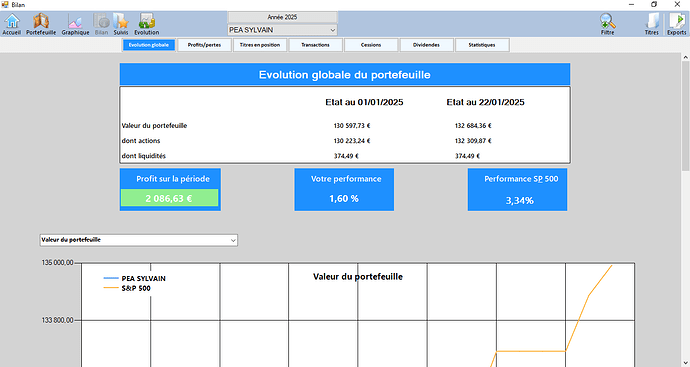Expand the Valeur du portefeuille chart dropdown
690x367 pixels.
click(139, 240)
